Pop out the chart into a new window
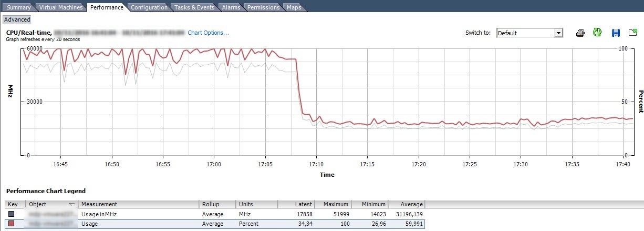The height and width of the screenshot is (231, 644). point(632,33)
